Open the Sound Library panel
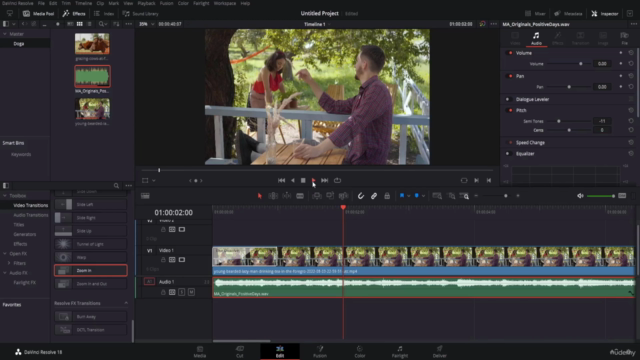640x360 pixels. (140, 13)
